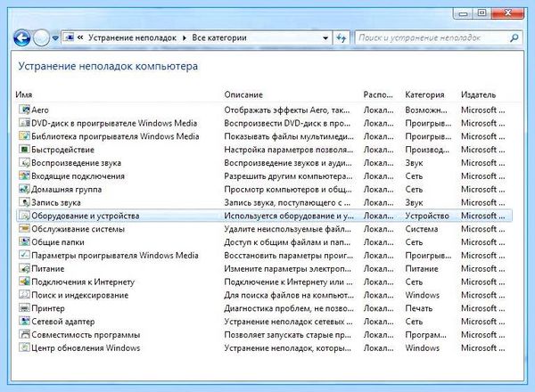Select Оборудование и устройства entry

(86, 216)
